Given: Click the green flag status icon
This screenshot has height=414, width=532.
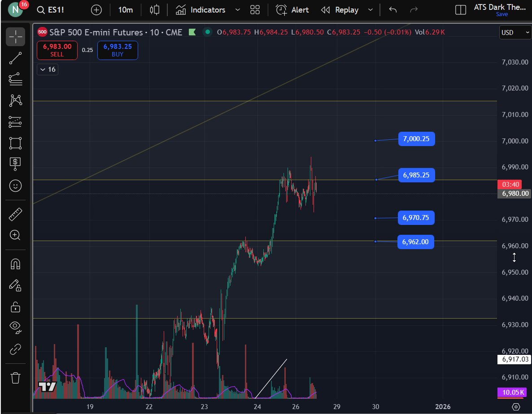Looking at the screenshot, I should click(x=192, y=32).
